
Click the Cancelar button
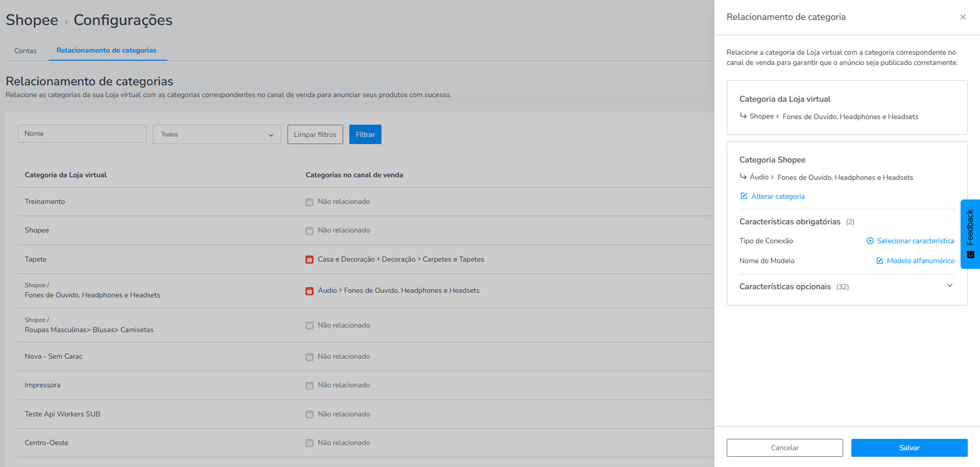[x=785, y=448]
